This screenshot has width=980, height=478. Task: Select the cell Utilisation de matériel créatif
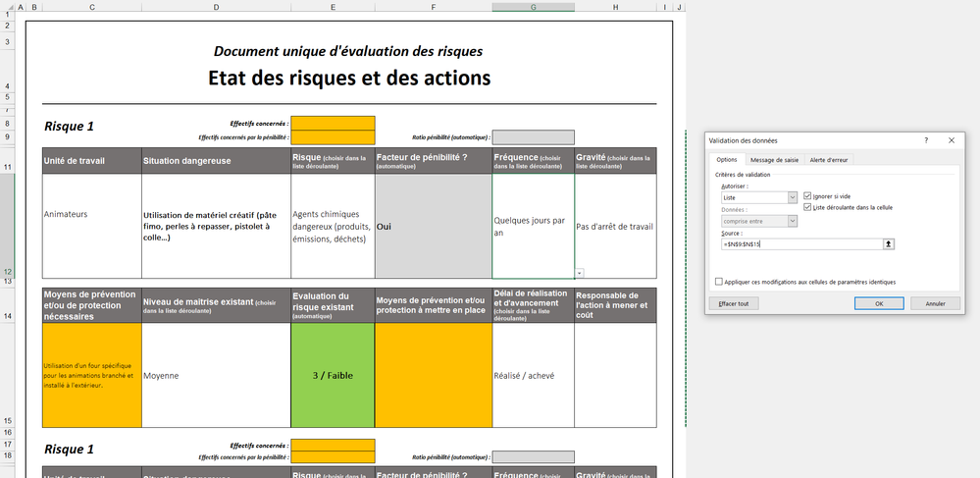[x=216, y=226]
